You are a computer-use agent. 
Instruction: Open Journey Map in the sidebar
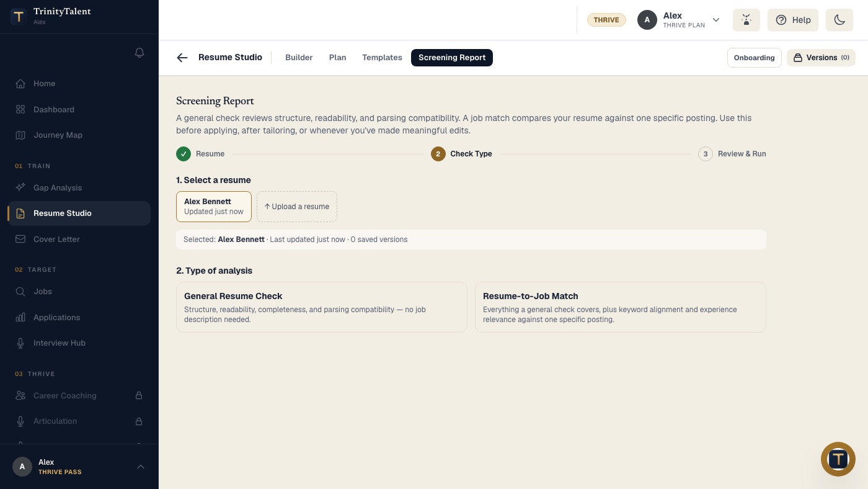[x=79, y=135]
